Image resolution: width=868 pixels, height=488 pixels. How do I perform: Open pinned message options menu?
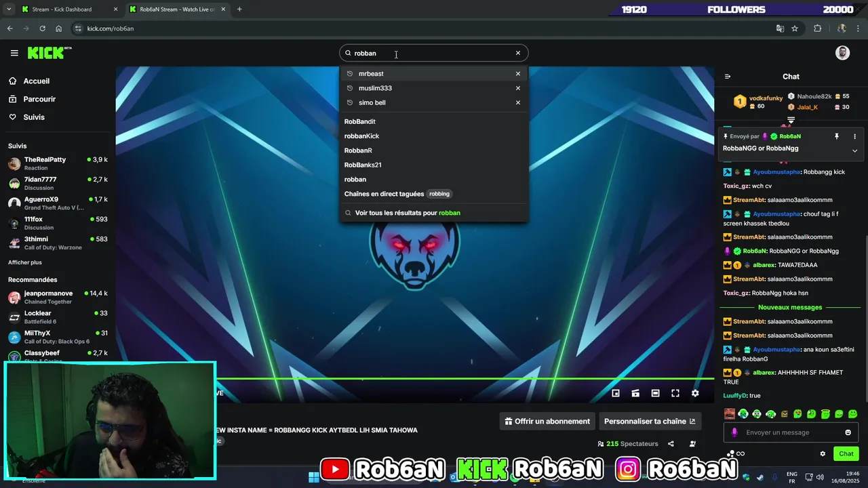click(854, 136)
